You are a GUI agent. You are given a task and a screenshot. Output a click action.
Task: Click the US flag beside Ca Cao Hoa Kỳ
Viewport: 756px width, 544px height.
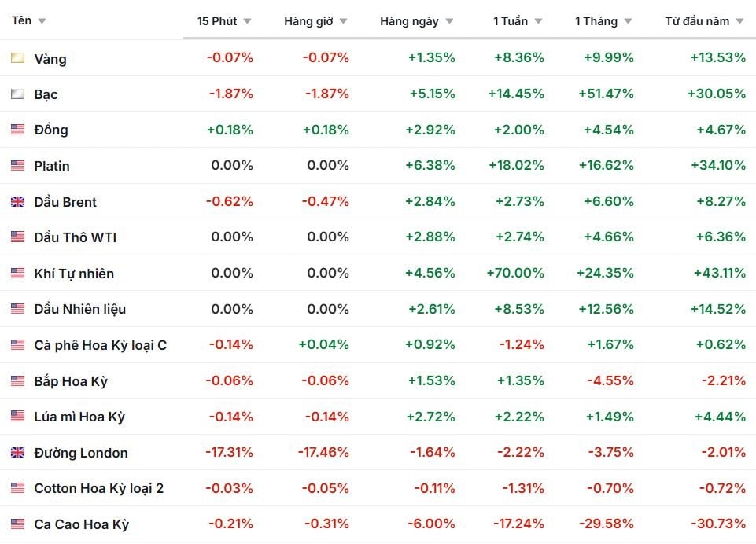[x=17, y=524]
